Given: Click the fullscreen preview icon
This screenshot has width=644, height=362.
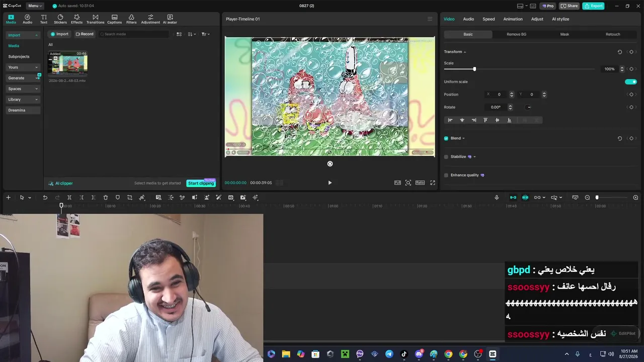Looking at the screenshot, I should (x=432, y=183).
